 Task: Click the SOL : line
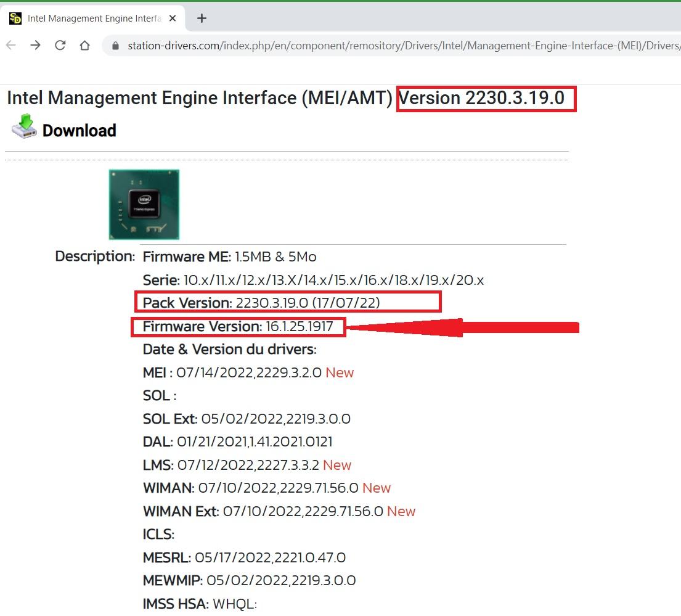click(160, 396)
